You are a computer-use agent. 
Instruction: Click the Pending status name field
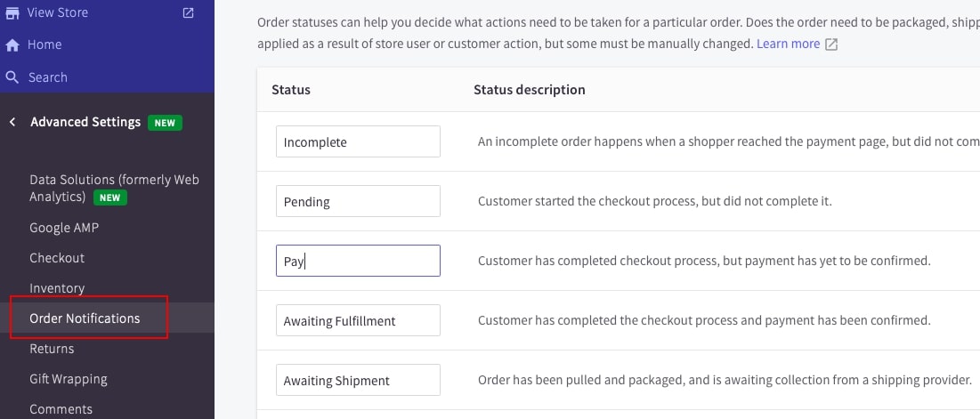click(x=358, y=201)
